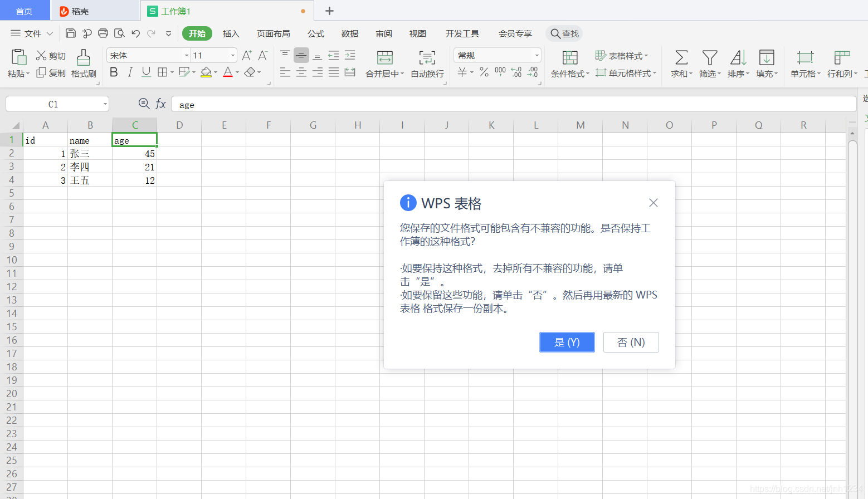Toggle bold formatting
The width and height of the screenshot is (868, 499).
(x=114, y=72)
